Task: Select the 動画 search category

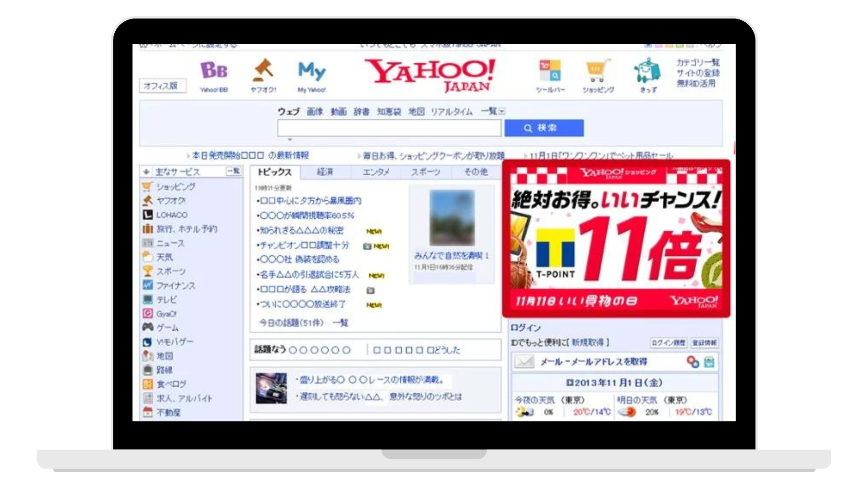Action: point(338,112)
